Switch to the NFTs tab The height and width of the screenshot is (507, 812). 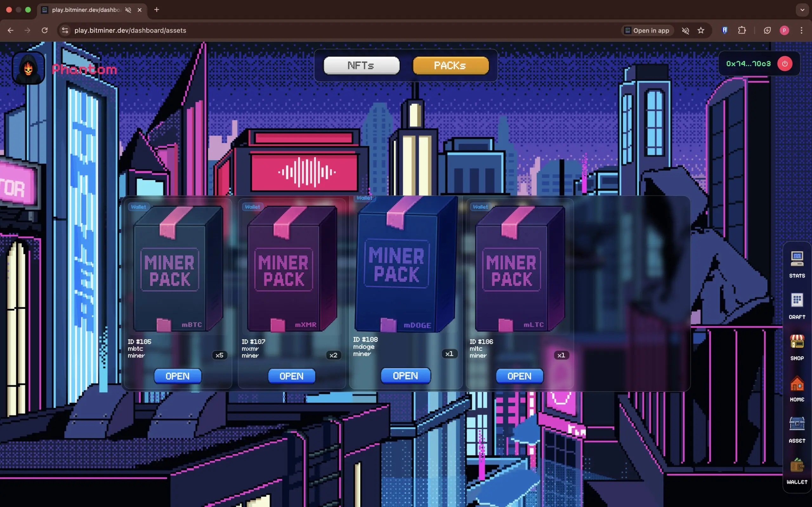coord(361,65)
